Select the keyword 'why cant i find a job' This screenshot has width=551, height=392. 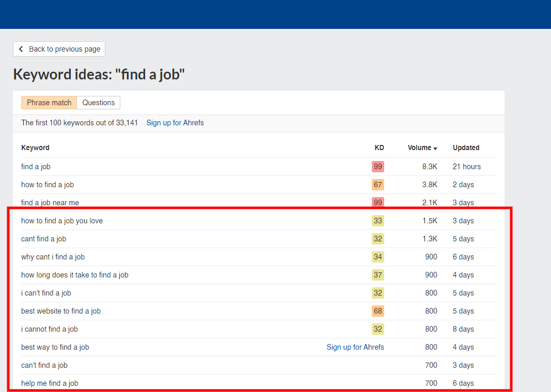click(x=53, y=257)
